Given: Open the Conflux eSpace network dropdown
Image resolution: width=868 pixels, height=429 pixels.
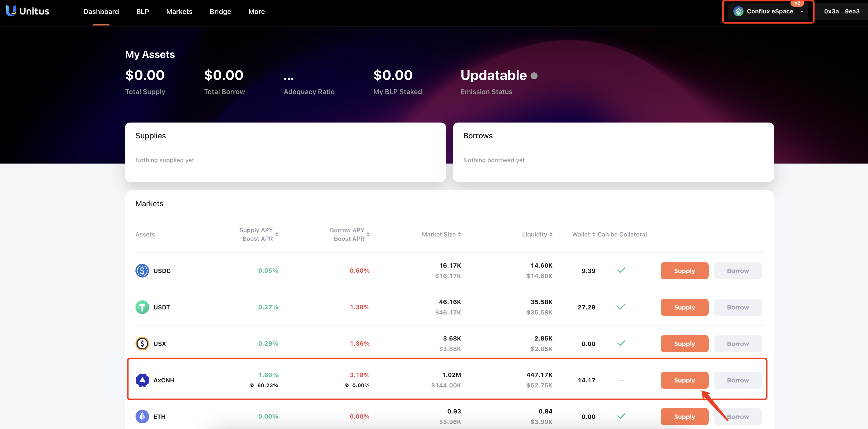Looking at the screenshot, I should (802, 12).
